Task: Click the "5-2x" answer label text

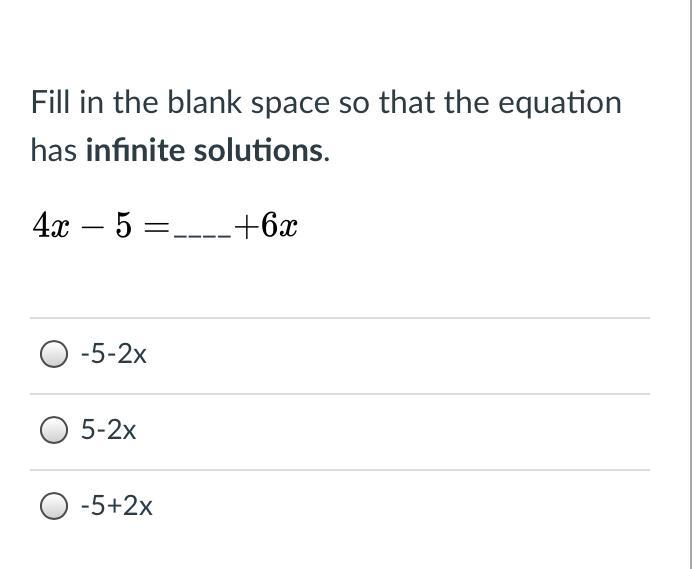Action: pos(108,430)
